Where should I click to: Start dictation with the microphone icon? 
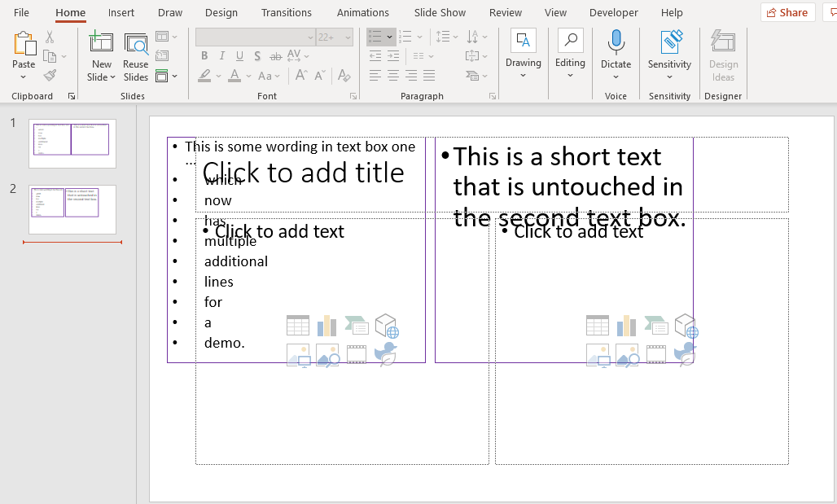(x=616, y=42)
